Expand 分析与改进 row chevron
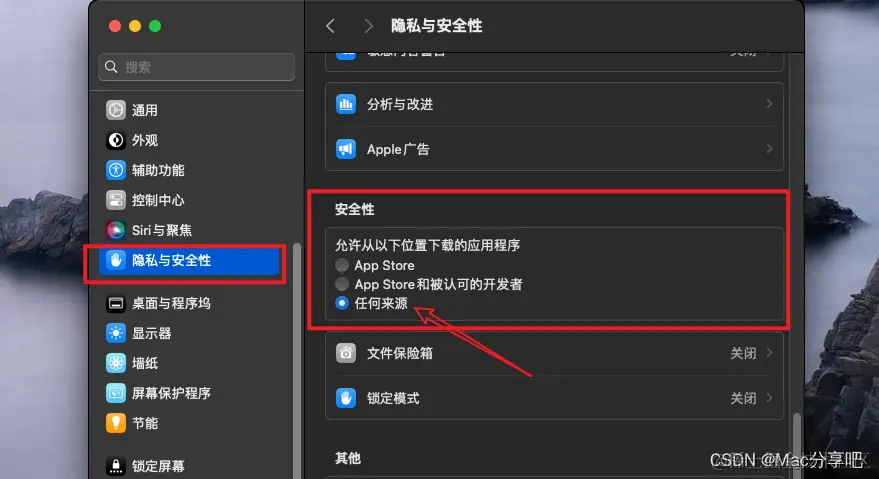Image resolution: width=879 pixels, height=479 pixels. [x=769, y=104]
